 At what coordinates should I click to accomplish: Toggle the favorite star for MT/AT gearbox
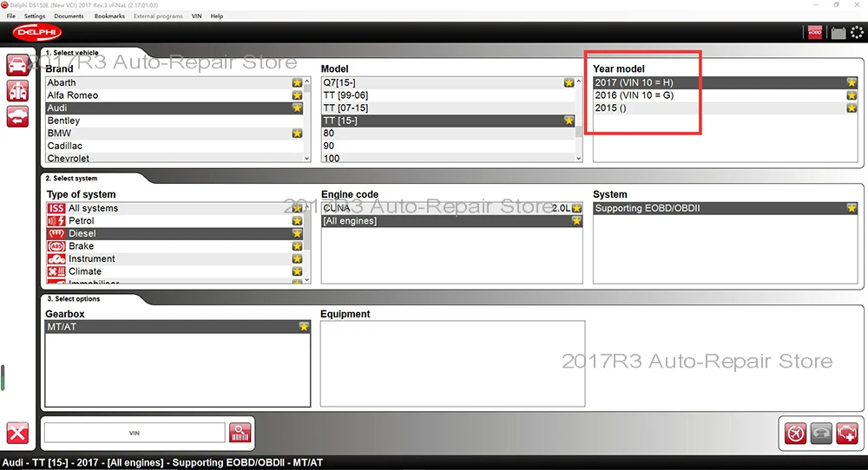tap(303, 327)
